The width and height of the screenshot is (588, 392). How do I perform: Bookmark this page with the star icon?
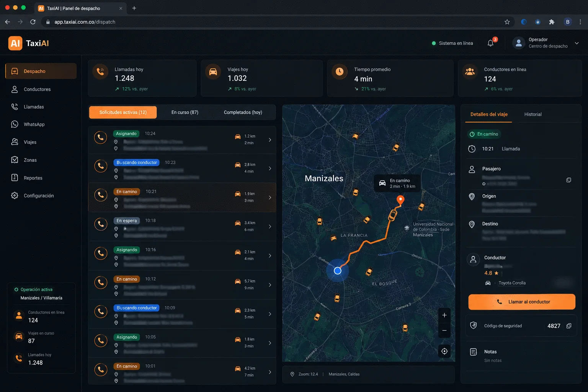[507, 22]
